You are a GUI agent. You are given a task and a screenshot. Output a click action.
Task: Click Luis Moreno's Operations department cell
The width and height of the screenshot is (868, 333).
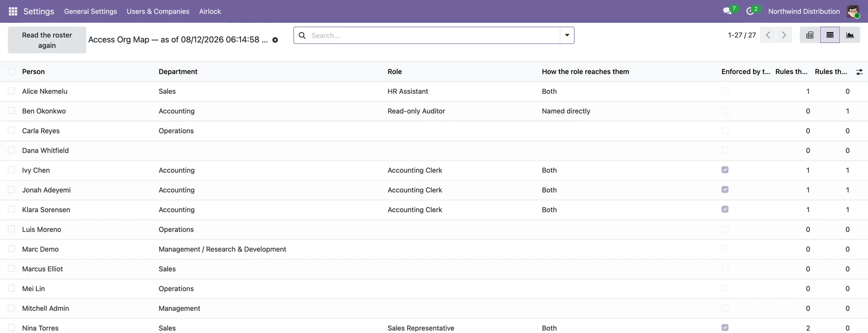tap(176, 229)
